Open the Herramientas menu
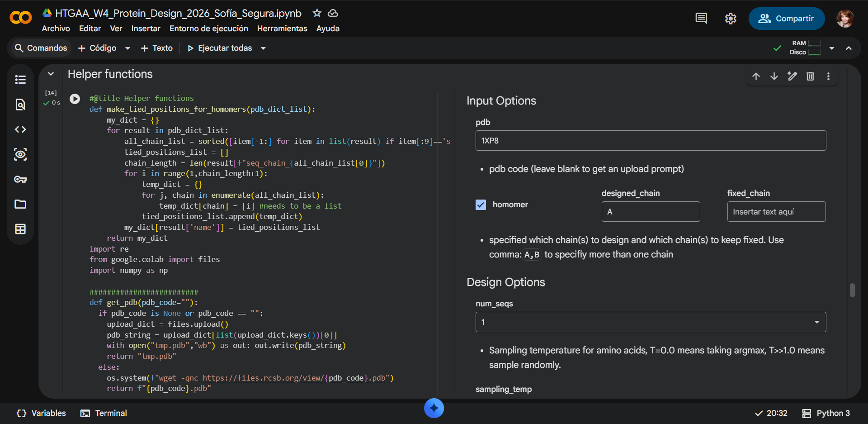Screen dimensions: 868x424 point(282,29)
